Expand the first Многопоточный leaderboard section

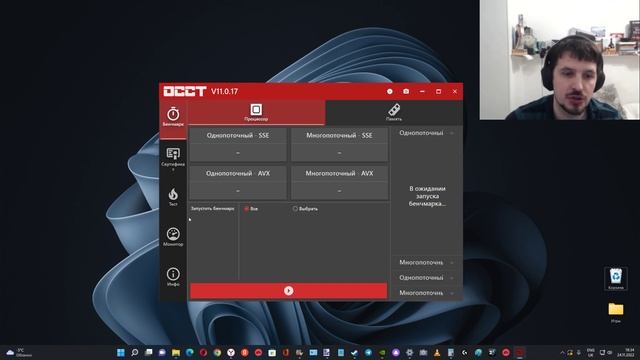click(426, 262)
